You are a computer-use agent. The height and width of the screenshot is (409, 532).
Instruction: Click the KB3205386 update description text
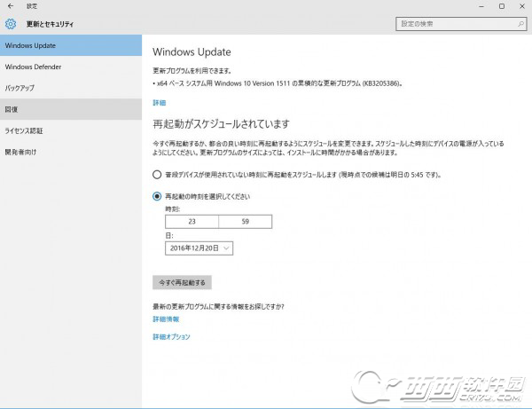click(278, 83)
